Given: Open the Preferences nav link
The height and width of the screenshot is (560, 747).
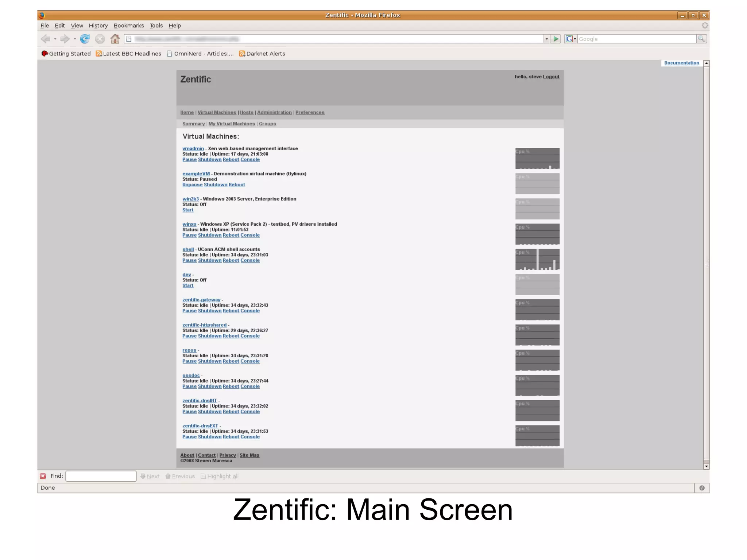Looking at the screenshot, I should click(x=310, y=112).
